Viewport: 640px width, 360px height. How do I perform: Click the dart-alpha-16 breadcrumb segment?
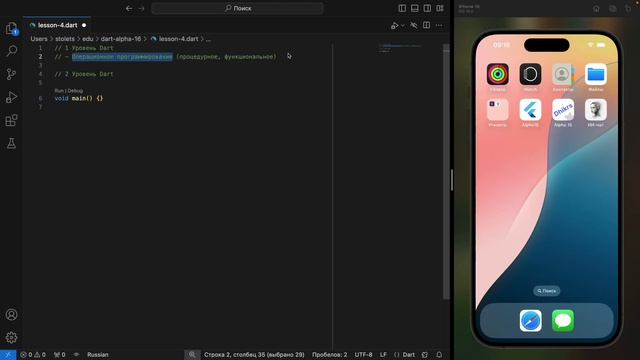click(x=121, y=39)
